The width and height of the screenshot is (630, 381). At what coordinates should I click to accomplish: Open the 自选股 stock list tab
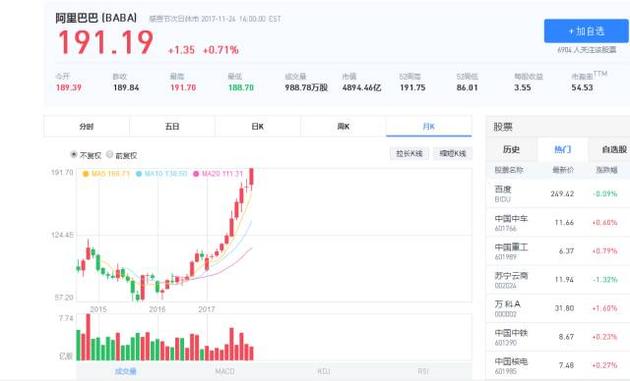click(613, 150)
